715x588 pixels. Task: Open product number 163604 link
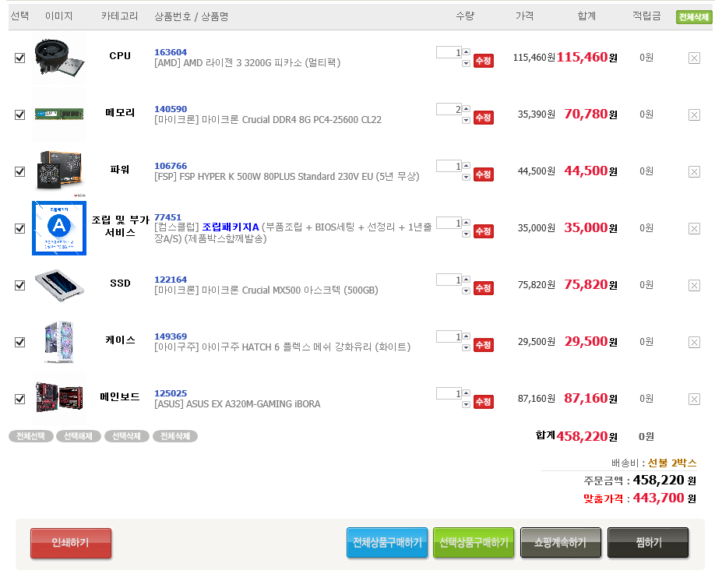click(x=171, y=52)
